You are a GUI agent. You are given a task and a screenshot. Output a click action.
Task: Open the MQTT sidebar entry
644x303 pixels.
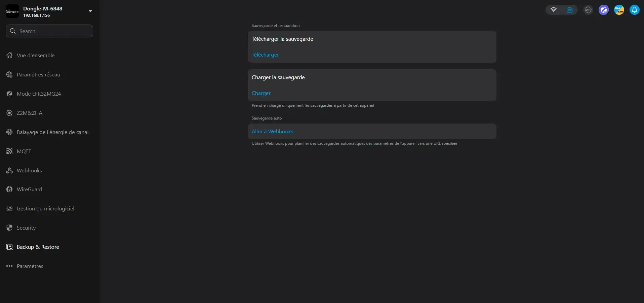click(24, 151)
